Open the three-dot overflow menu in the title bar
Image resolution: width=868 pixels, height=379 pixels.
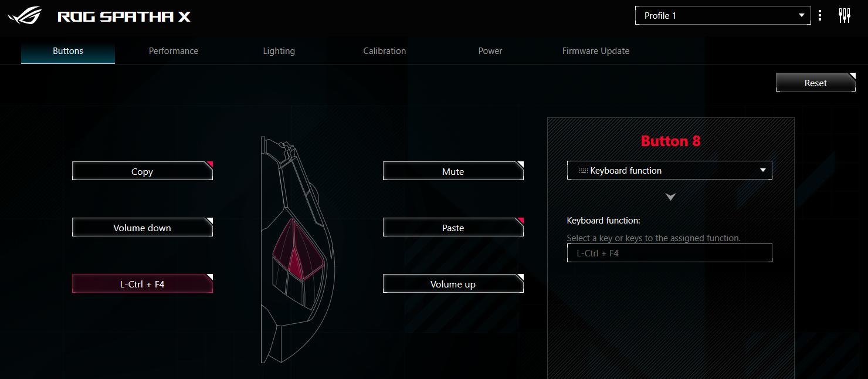tap(820, 15)
